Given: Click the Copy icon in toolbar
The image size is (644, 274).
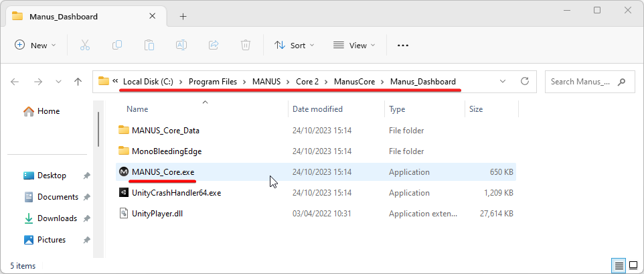Looking at the screenshot, I should [117, 45].
